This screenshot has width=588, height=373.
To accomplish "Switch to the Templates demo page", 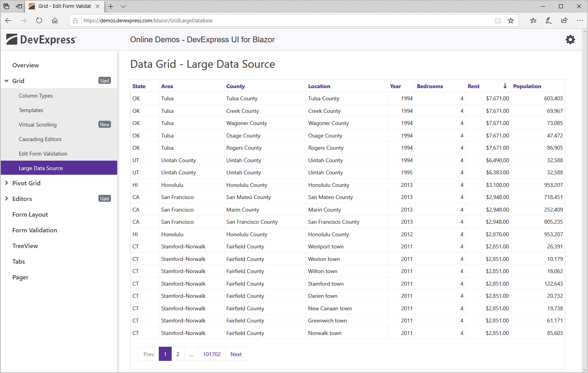I will click(x=31, y=110).
